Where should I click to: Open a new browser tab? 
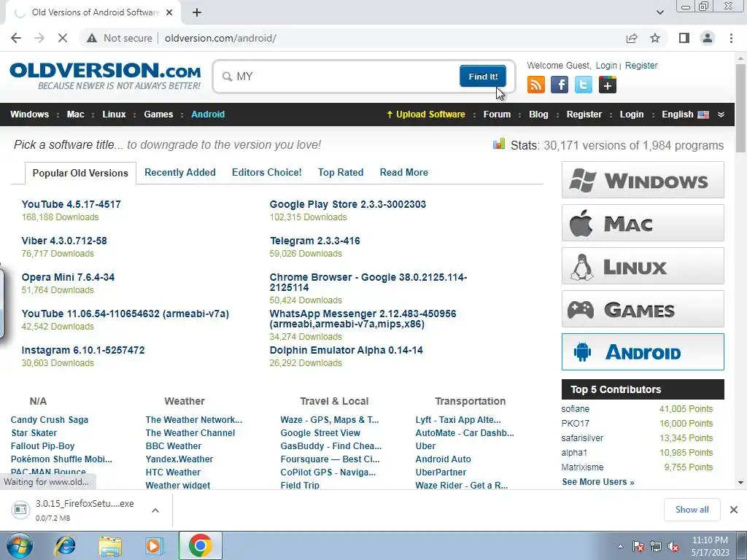[x=197, y=12]
